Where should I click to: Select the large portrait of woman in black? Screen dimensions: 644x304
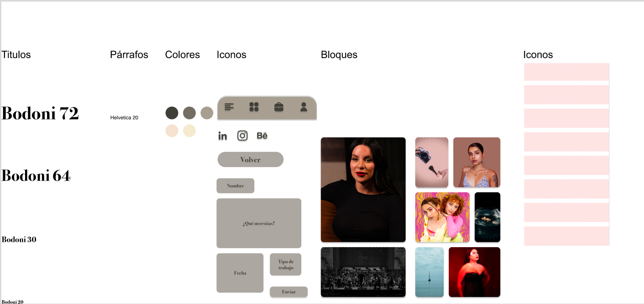point(363,189)
